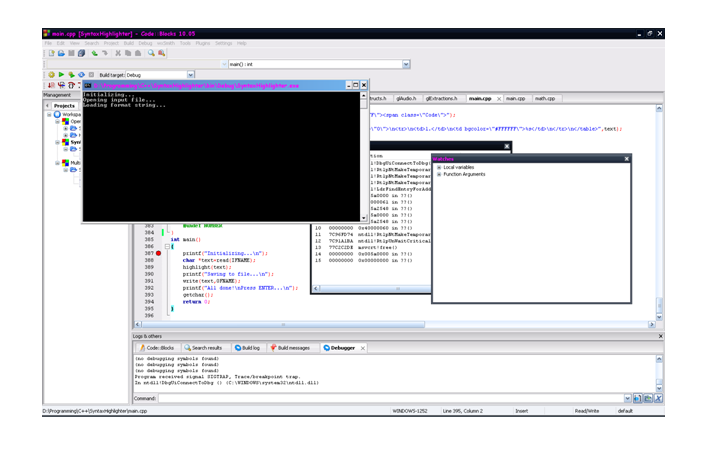Switch to the glAudio.h editor tab
720x450 pixels.
click(x=406, y=99)
